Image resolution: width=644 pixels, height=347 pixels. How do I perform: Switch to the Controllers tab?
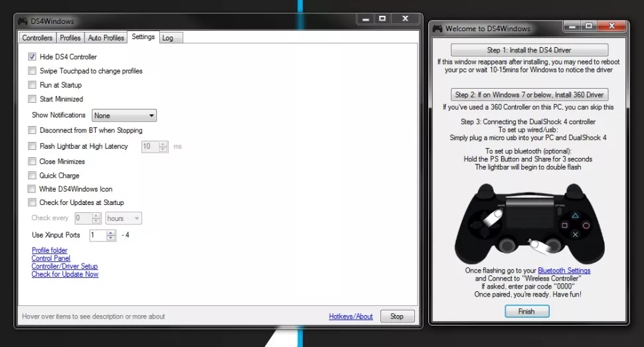(37, 38)
